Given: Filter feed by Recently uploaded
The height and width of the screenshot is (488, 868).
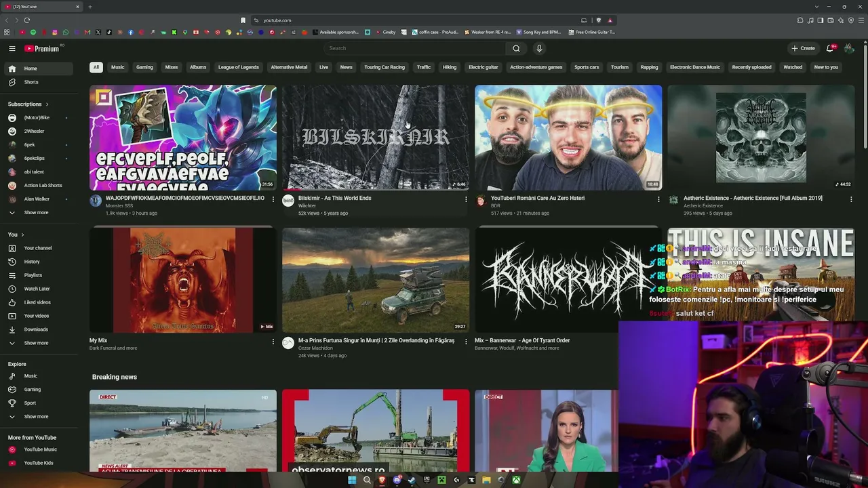Looking at the screenshot, I should (751, 67).
